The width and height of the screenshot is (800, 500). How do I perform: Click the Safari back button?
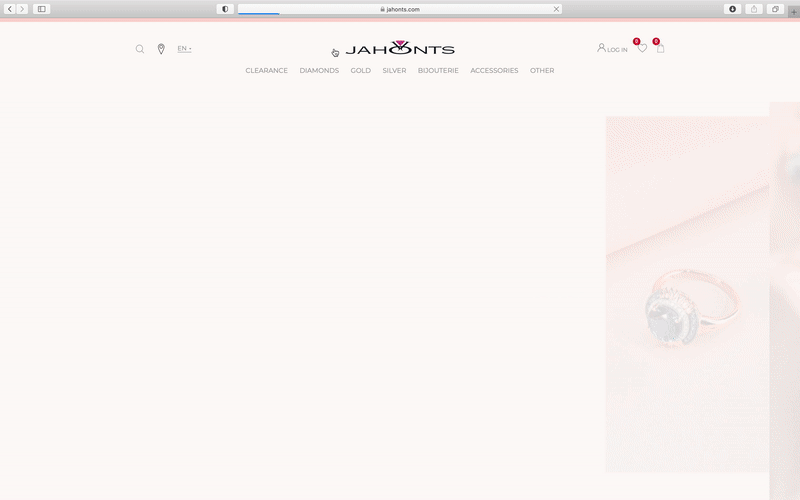point(10,9)
